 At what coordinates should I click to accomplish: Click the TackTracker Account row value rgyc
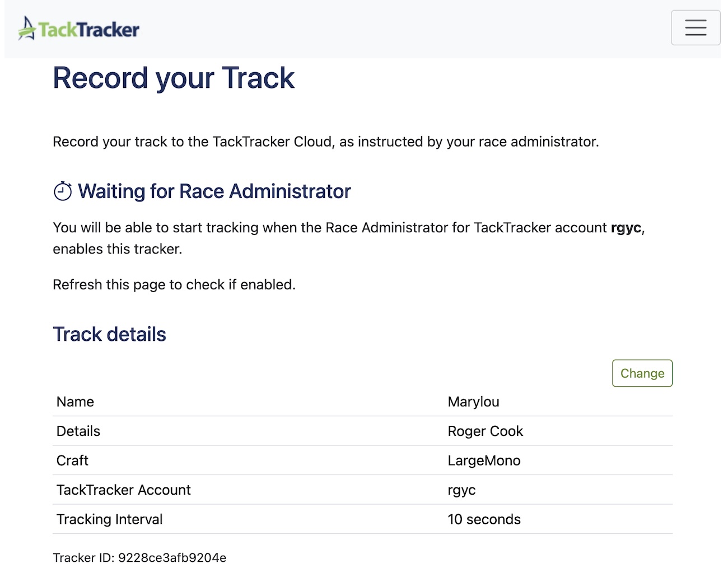(461, 490)
